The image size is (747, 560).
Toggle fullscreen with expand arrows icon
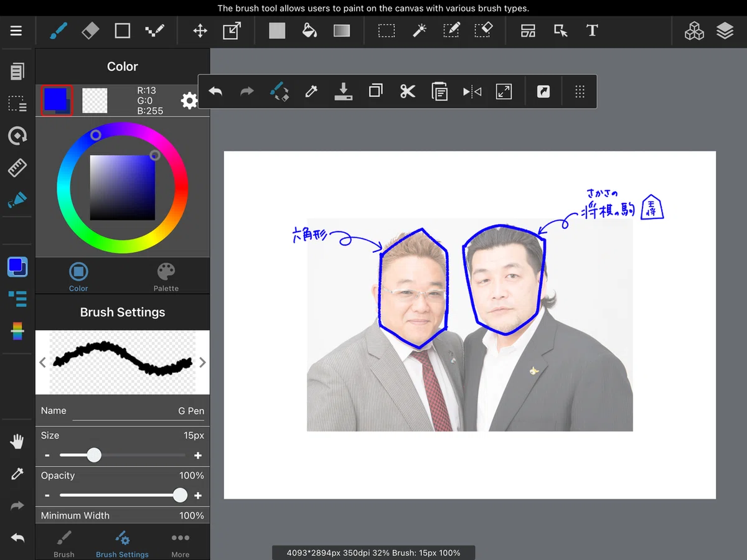coord(504,92)
